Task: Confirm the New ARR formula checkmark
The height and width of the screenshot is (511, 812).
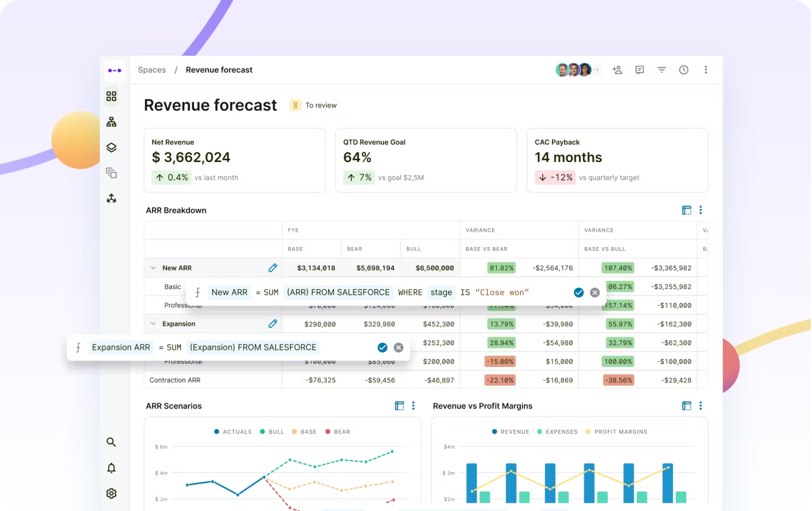Action: (579, 292)
